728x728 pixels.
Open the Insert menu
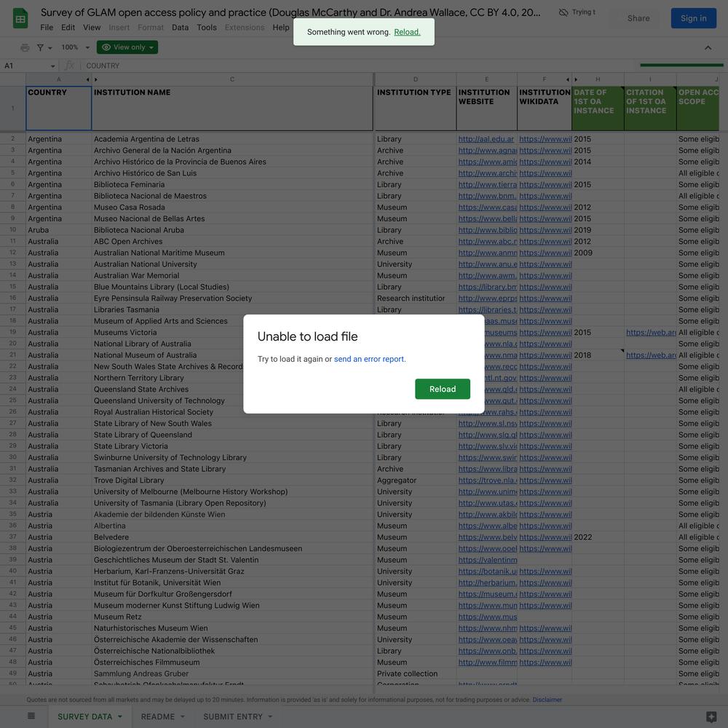pos(119,28)
